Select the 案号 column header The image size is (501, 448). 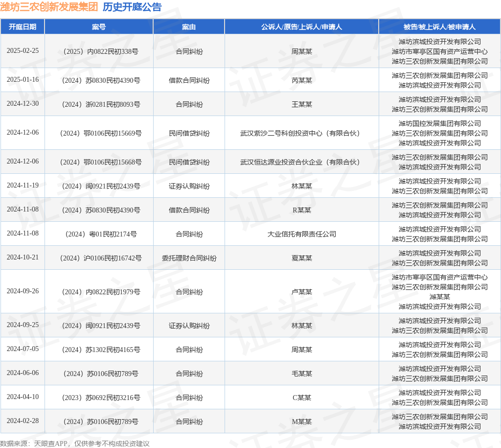[99, 27]
